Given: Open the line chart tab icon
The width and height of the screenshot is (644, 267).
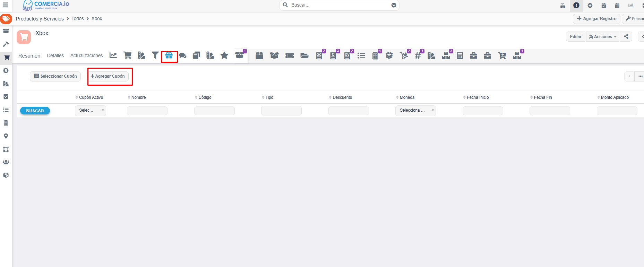Looking at the screenshot, I should pyautogui.click(x=113, y=55).
